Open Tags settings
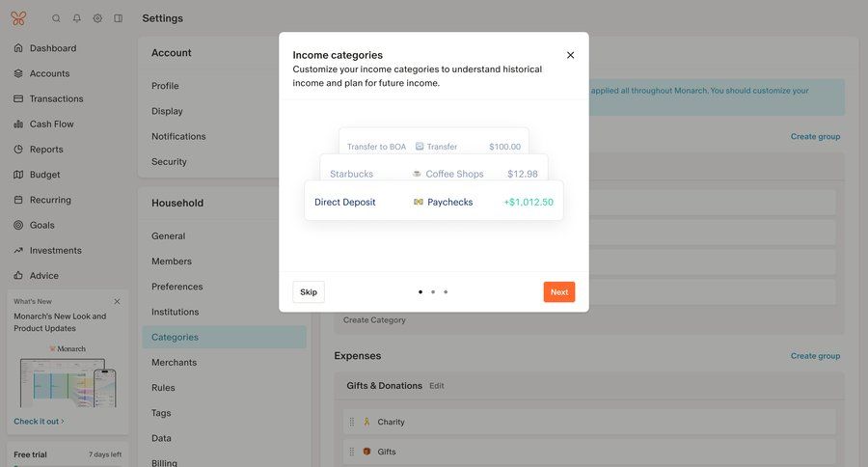 pos(161,413)
